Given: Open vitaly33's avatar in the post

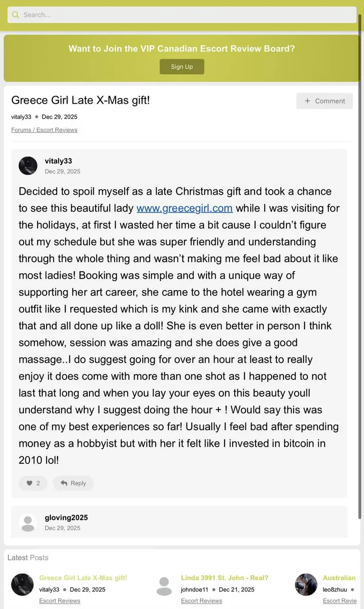Looking at the screenshot, I should (28, 166).
